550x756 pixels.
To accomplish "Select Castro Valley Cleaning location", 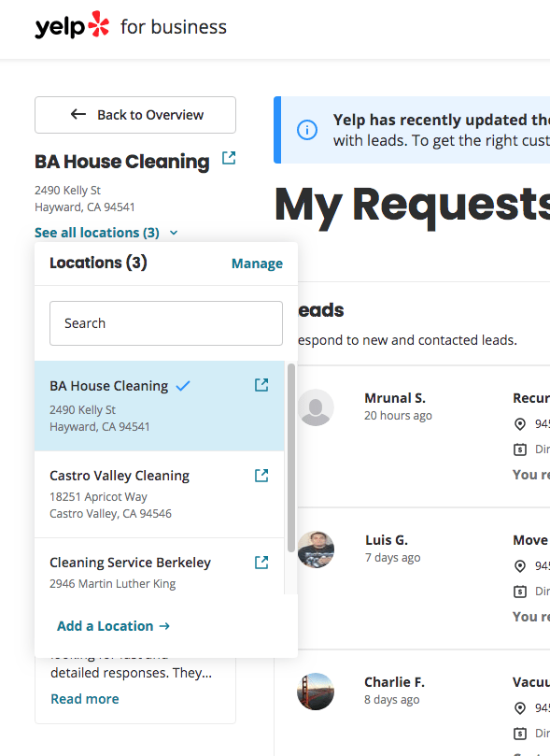I will coord(159,494).
